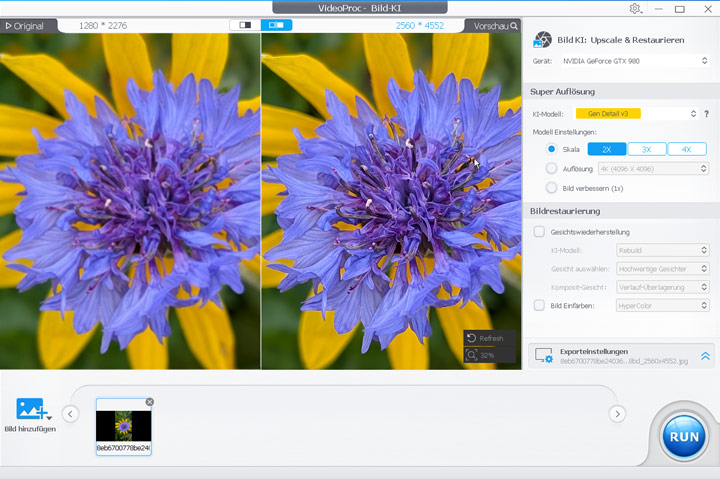Click the question mark help icon

pos(706,114)
